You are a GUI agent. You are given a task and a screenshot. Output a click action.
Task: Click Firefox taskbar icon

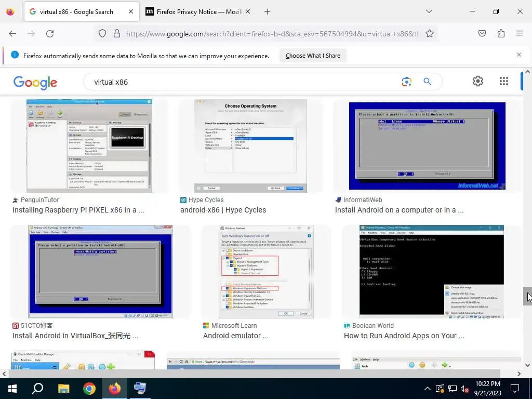coord(115,389)
